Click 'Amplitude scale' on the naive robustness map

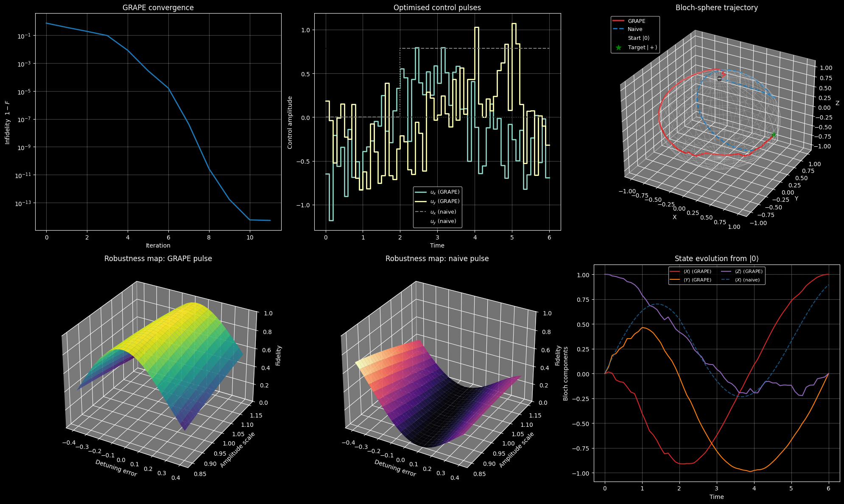[517, 450]
